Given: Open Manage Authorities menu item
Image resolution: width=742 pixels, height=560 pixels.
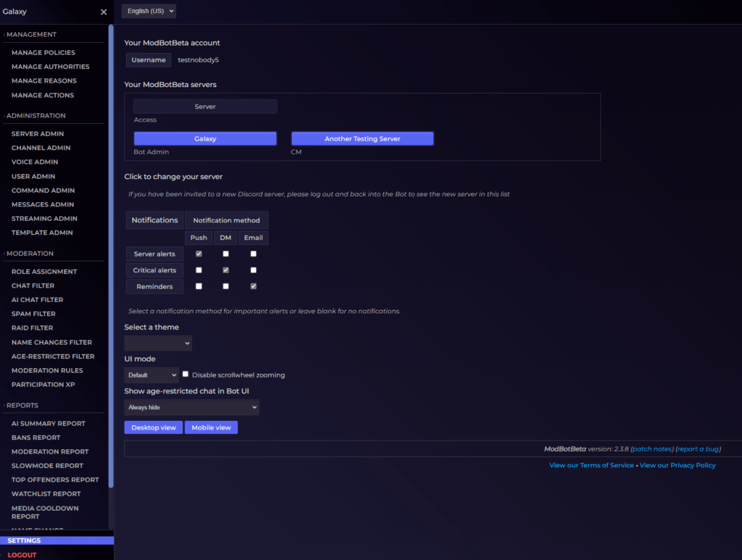Looking at the screenshot, I should pos(50,67).
